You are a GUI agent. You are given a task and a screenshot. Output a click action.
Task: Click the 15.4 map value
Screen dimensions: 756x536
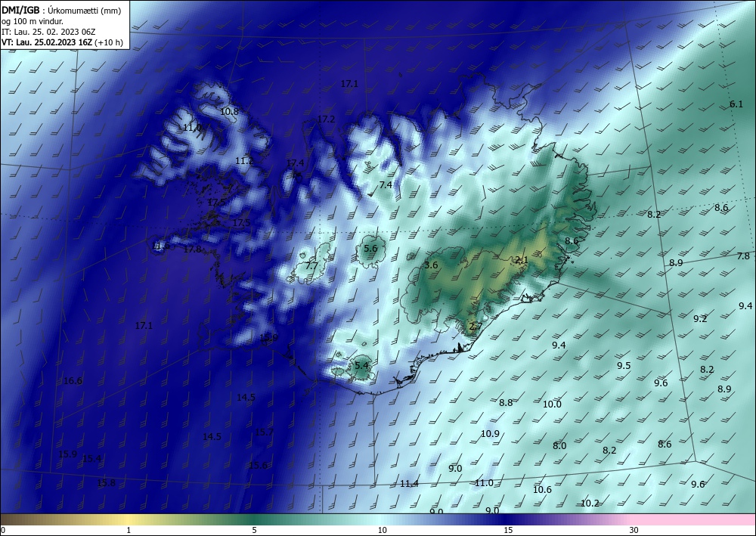[92, 458]
